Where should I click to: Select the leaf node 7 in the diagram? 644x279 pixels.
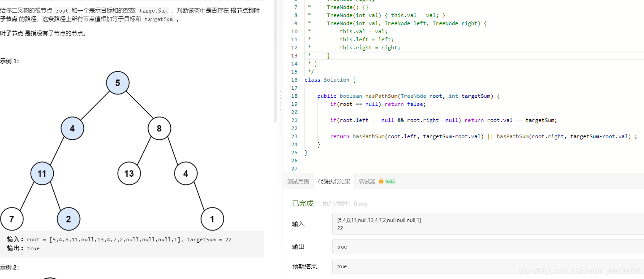click(x=12, y=218)
